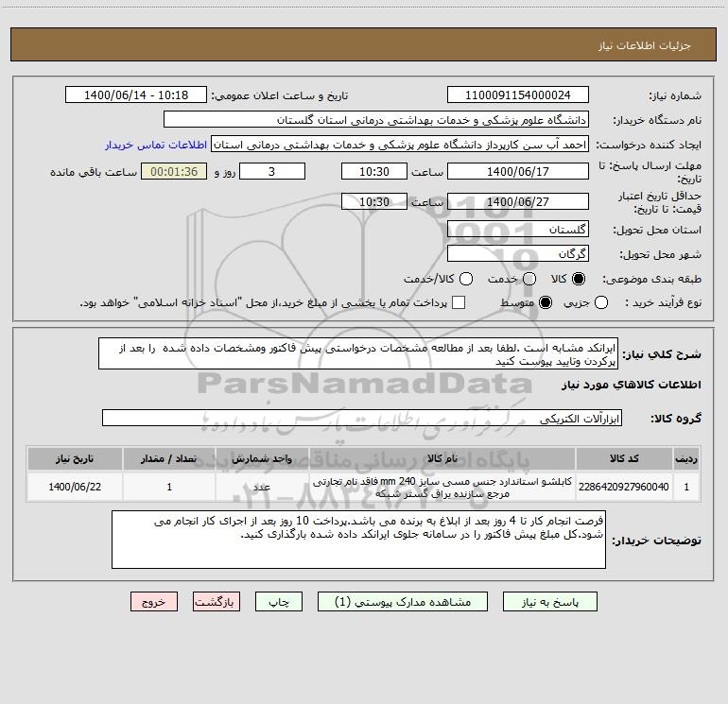
Task: Click the buyer organization name field
Action: click(376, 120)
